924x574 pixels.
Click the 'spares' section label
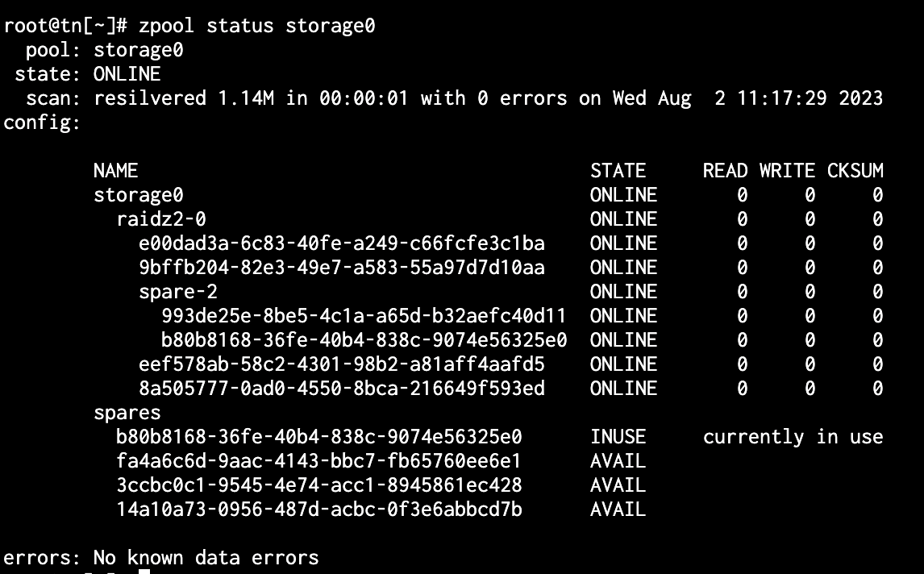(127, 413)
